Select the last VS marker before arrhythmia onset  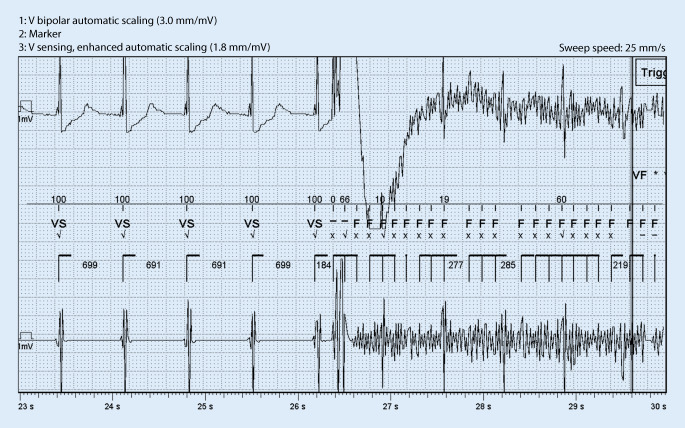[315, 223]
